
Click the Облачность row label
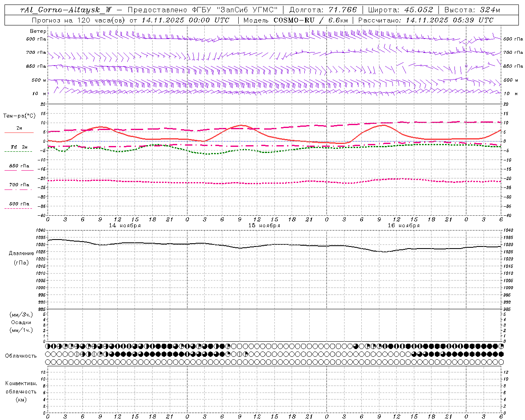coord(21,356)
